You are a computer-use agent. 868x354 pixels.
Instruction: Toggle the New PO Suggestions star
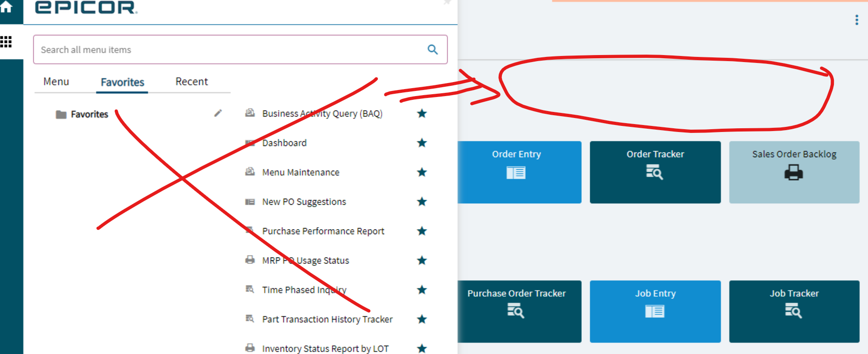[x=422, y=201]
